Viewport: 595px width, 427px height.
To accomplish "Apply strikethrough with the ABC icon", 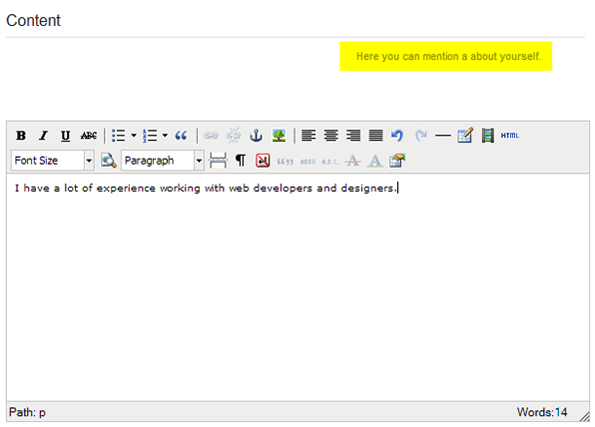I will (x=88, y=136).
